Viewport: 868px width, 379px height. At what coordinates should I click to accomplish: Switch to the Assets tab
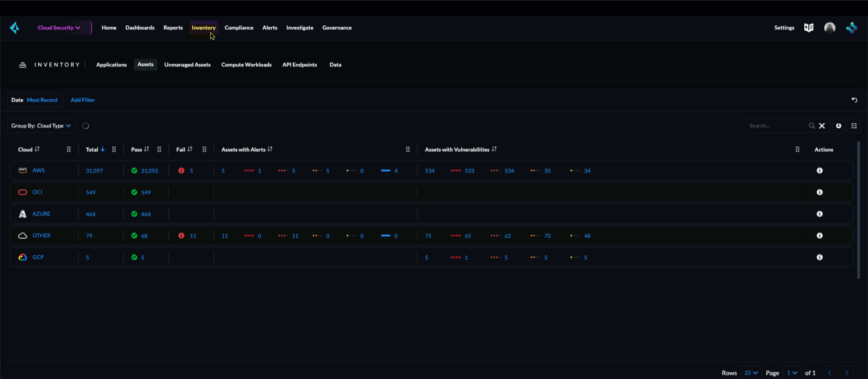pyautogui.click(x=146, y=65)
